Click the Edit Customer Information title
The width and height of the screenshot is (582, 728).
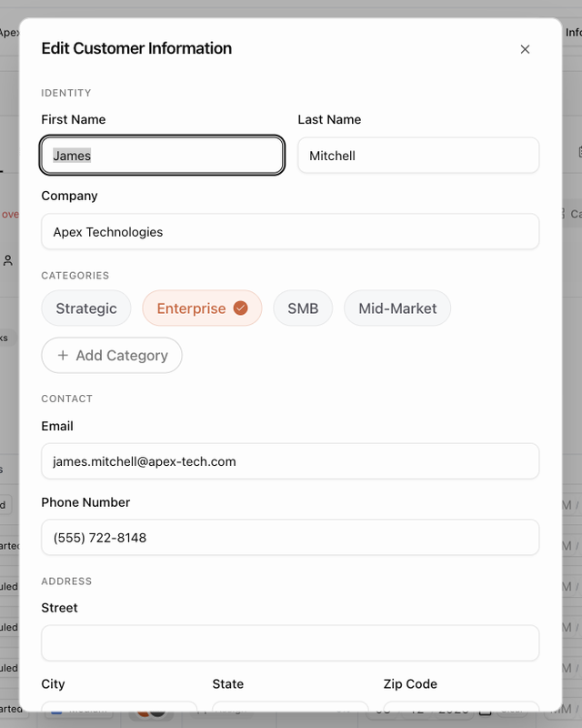[136, 48]
